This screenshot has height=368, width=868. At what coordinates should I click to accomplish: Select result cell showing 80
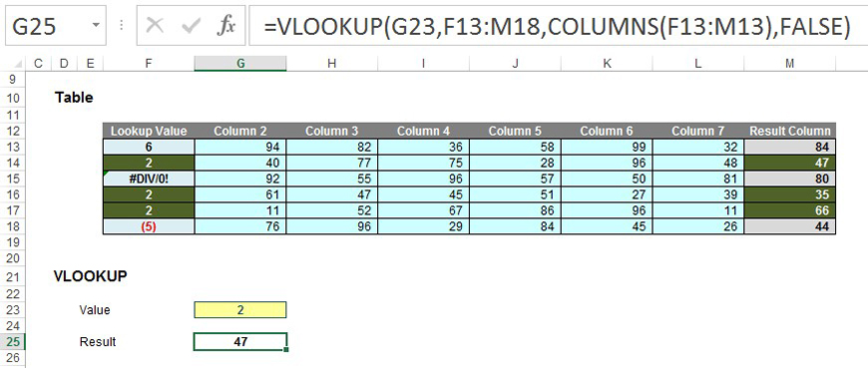point(790,179)
